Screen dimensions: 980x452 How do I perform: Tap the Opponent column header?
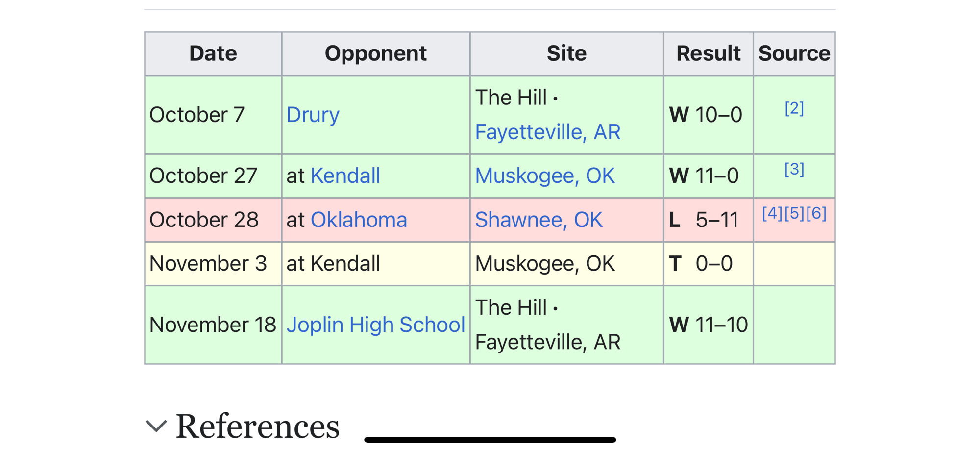click(375, 53)
